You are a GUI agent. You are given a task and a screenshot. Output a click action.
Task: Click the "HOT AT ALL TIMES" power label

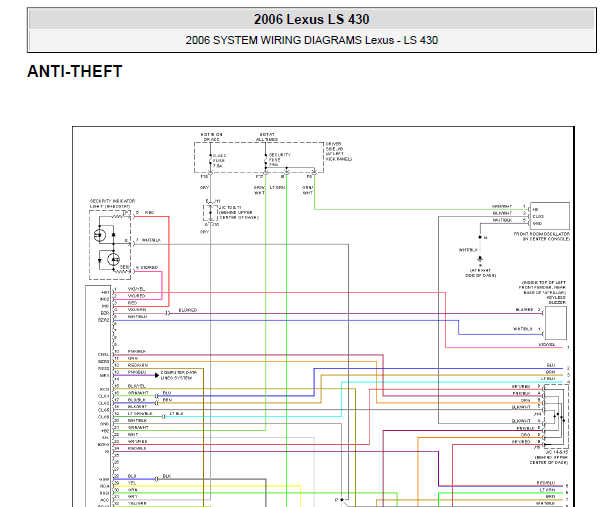point(267,137)
